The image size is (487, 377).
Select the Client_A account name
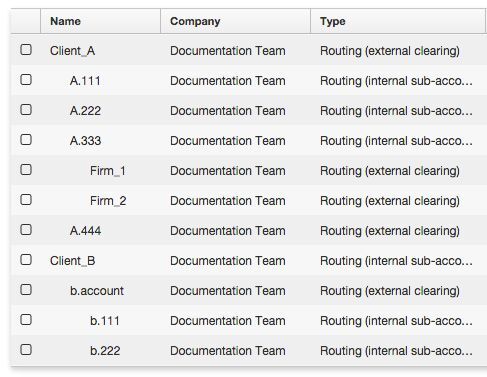[73, 51]
